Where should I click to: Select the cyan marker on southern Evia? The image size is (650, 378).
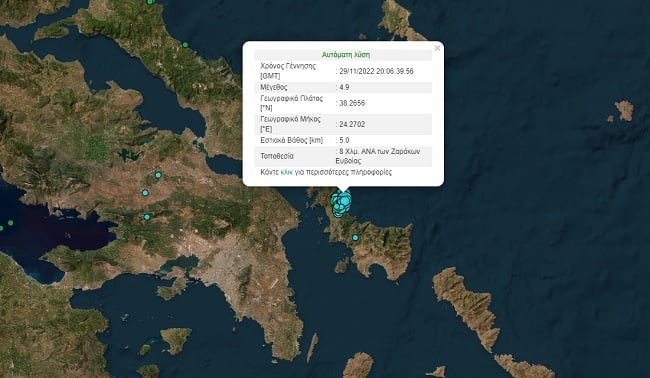355,237
